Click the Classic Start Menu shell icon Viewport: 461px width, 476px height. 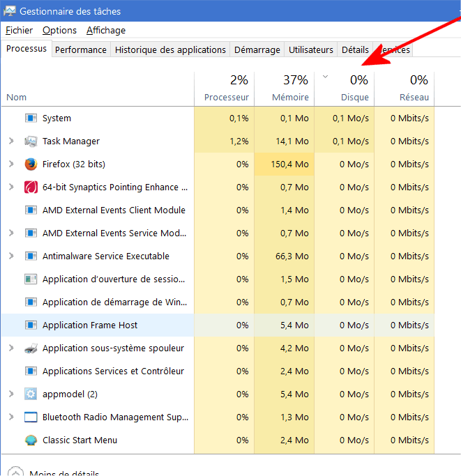point(31,440)
